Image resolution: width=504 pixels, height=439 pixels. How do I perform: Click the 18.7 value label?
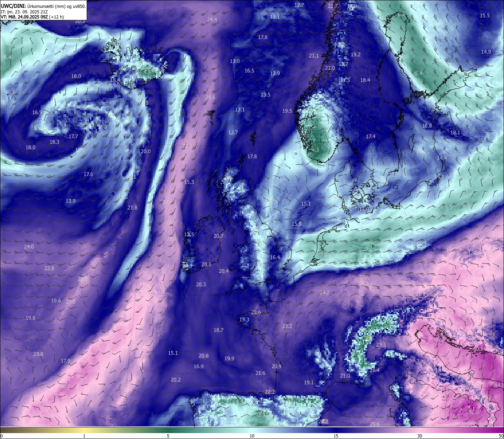pos(219,330)
